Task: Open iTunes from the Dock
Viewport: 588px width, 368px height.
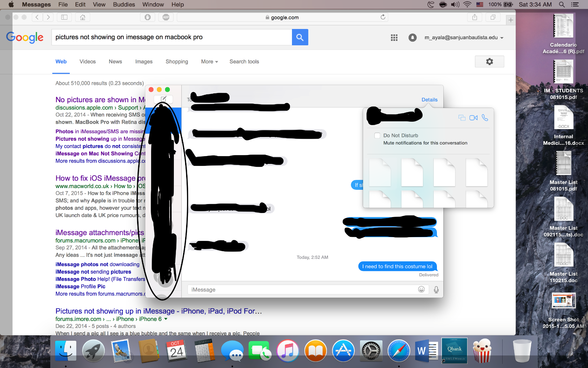Action: (x=288, y=351)
